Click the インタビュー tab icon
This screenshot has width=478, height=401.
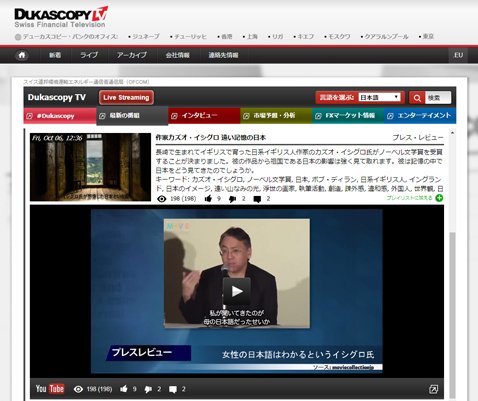click(174, 116)
